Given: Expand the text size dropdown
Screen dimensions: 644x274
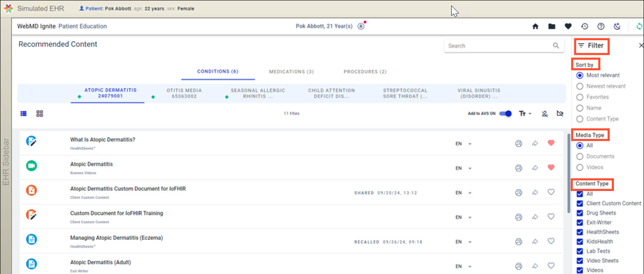Looking at the screenshot, I should (x=525, y=113).
